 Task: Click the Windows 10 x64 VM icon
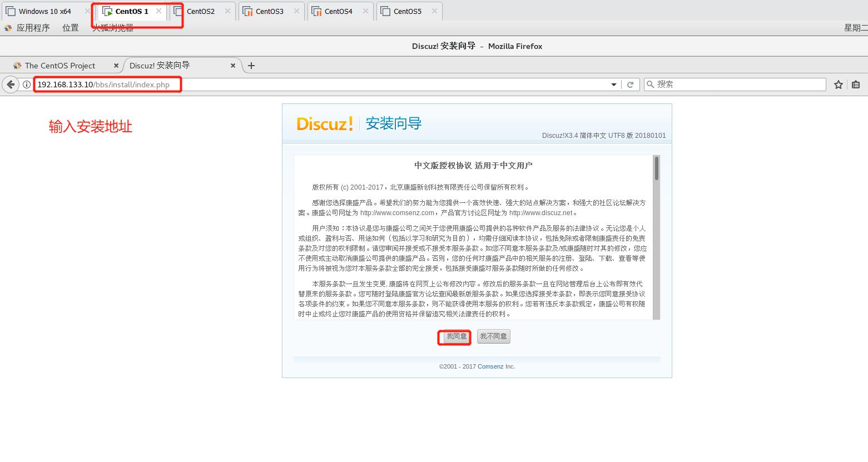[11, 11]
